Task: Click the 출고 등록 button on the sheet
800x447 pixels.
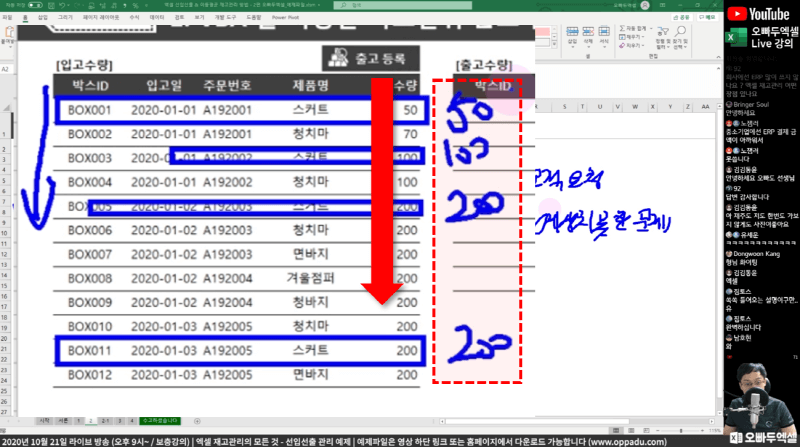Action: click(371, 58)
